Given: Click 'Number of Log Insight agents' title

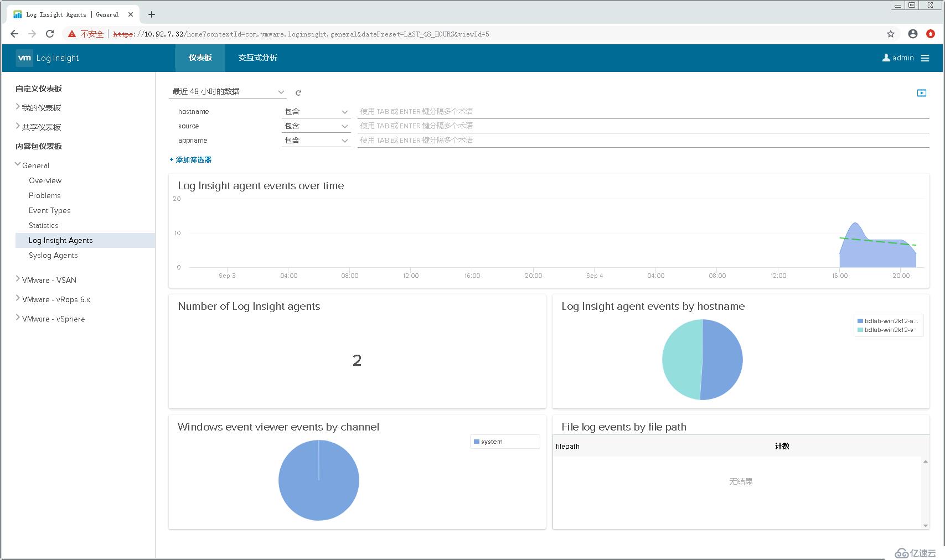Looking at the screenshot, I should (249, 306).
